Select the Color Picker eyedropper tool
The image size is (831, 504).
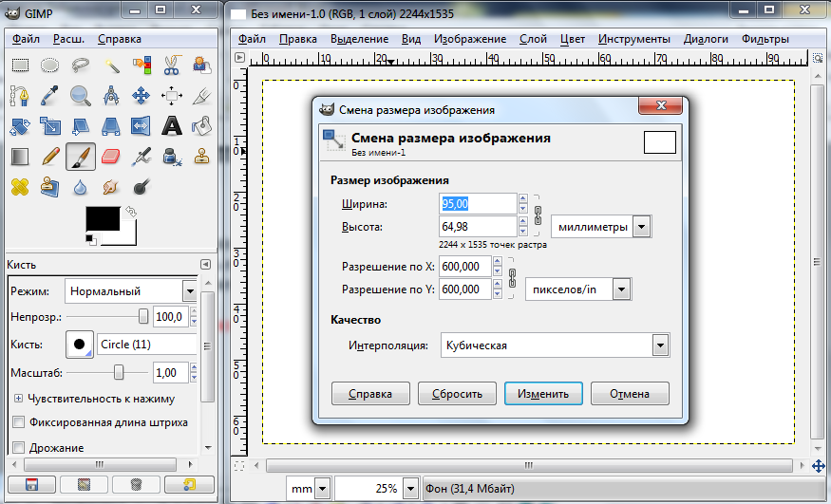pyautogui.click(x=50, y=96)
